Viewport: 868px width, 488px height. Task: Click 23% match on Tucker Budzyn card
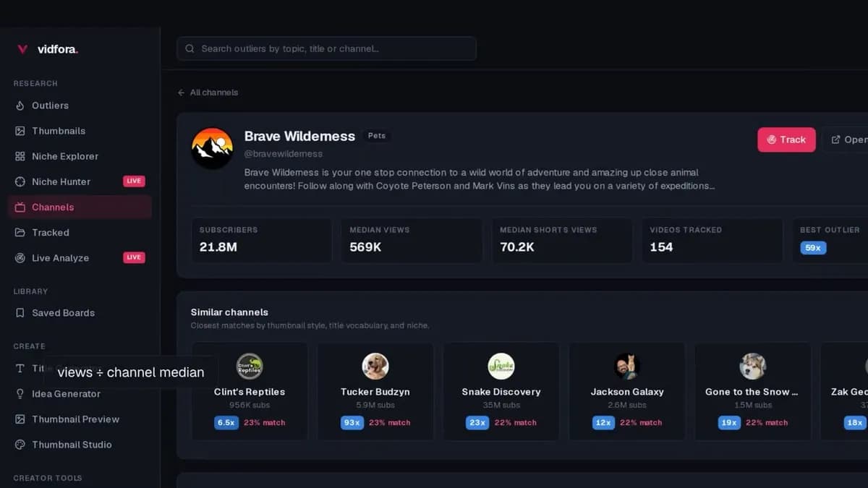389,423
